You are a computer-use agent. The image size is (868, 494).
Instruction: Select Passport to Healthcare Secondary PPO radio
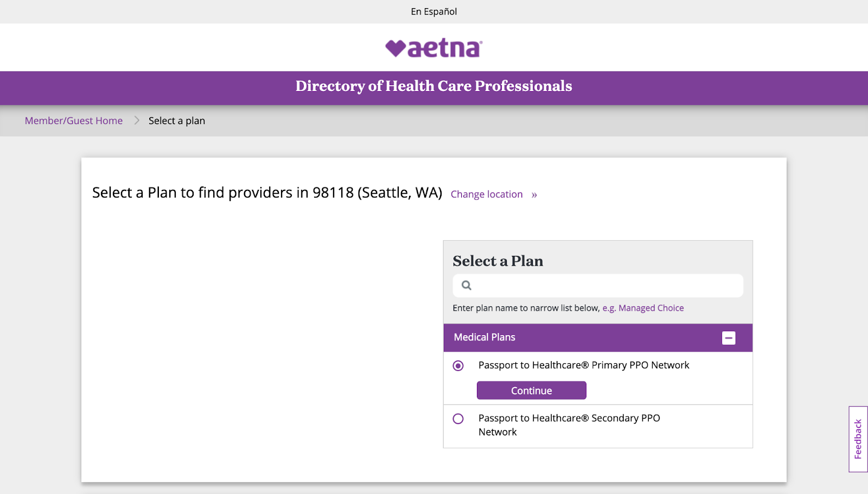click(x=458, y=419)
